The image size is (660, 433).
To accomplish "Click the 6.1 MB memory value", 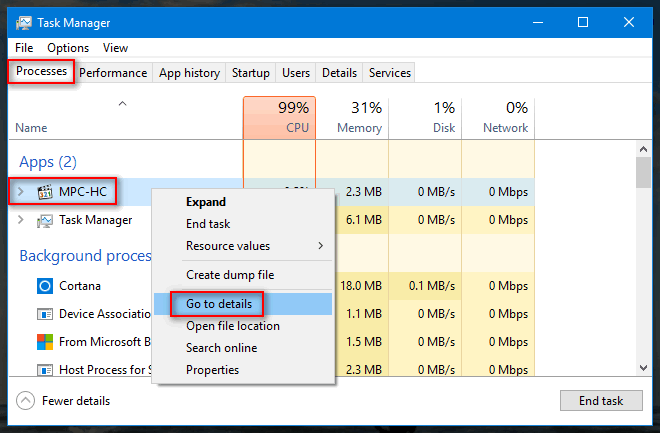I will (364, 220).
